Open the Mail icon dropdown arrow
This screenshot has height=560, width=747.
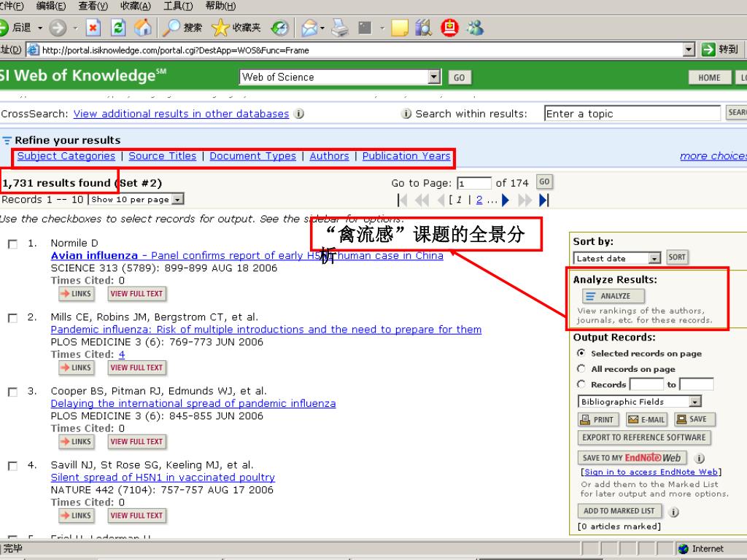[x=322, y=28]
